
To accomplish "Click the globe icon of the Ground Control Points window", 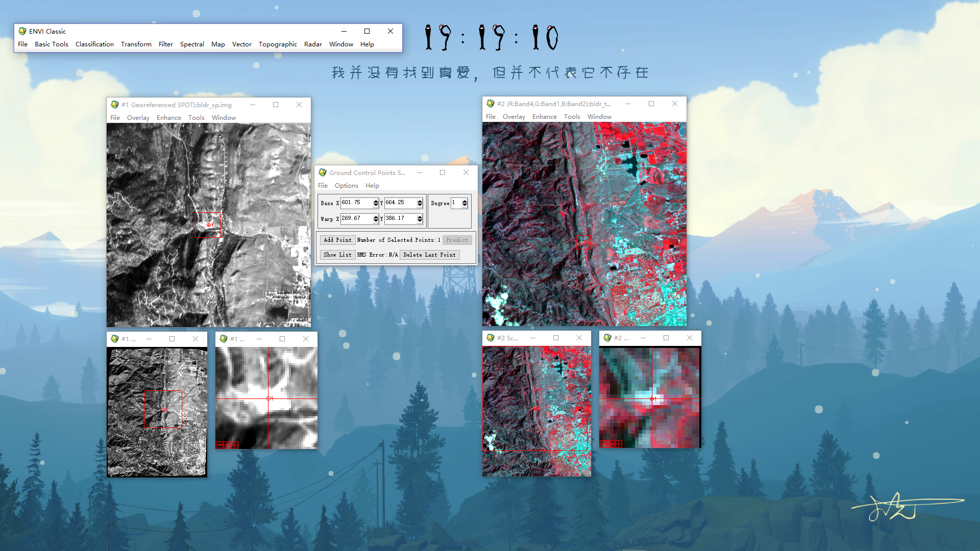I will pyautogui.click(x=323, y=172).
